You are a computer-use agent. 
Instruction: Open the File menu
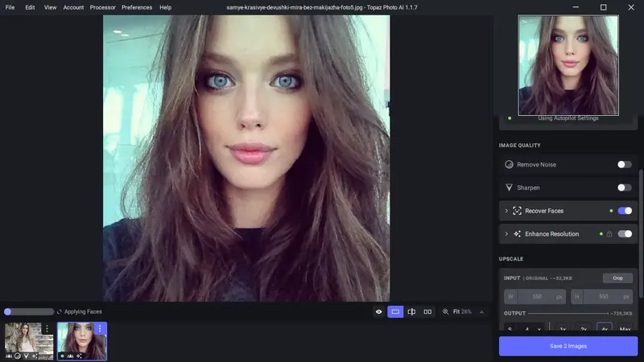pos(10,7)
